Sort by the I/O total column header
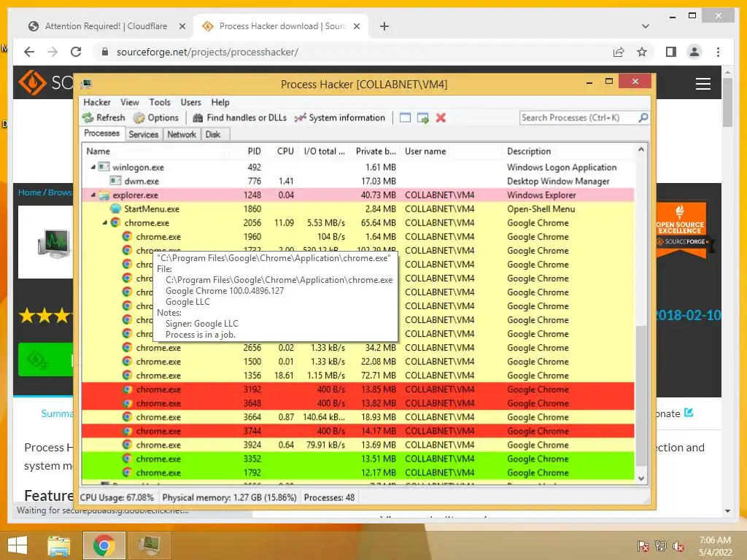Screen dimensions: 747x560 click(x=325, y=151)
